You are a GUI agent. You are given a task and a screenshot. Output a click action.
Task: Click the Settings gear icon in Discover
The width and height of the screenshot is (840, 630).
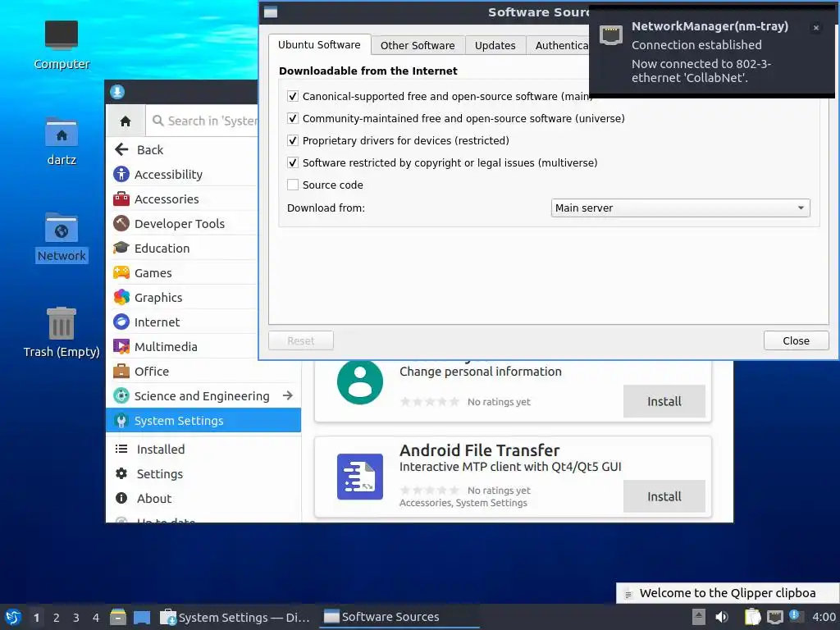121,473
